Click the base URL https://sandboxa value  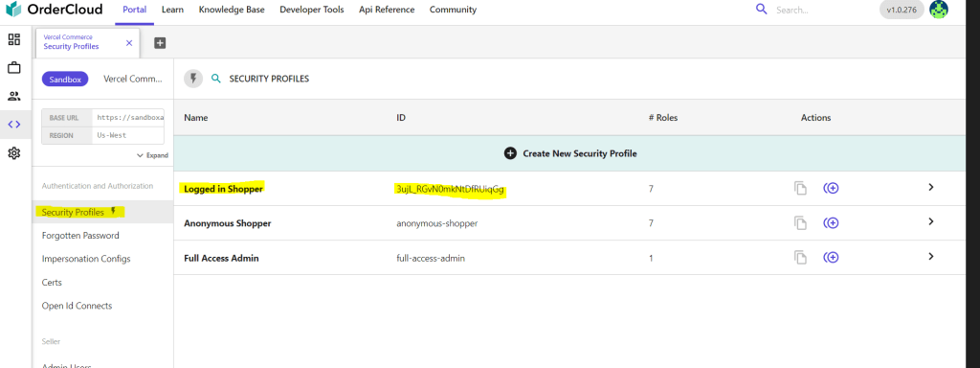tap(130, 117)
